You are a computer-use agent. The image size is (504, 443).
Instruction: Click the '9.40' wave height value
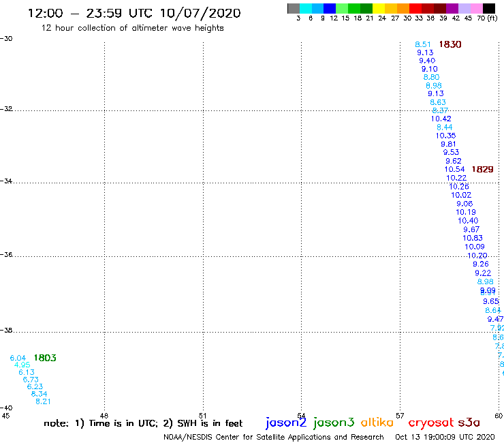tap(427, 61)
